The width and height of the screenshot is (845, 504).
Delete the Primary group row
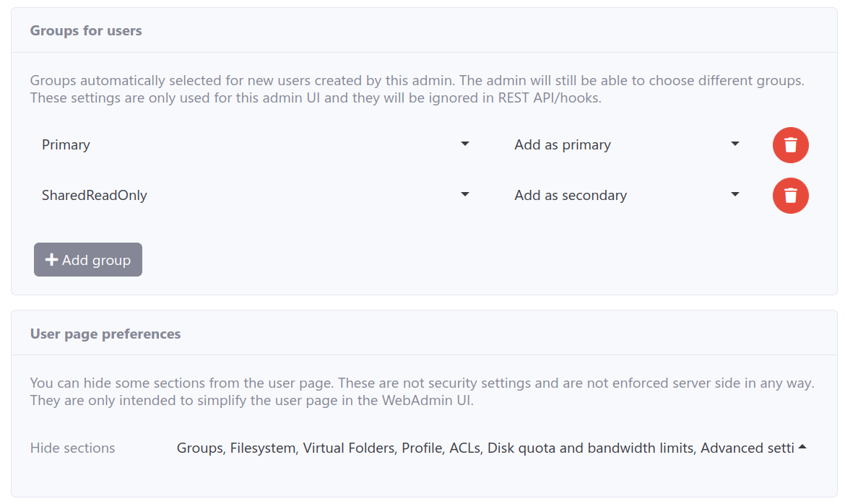[790, 145]
